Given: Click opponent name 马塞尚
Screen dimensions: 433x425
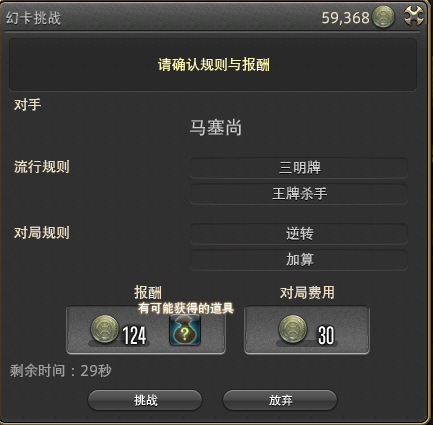Looking at the screenshot, I should coord(216,128).
